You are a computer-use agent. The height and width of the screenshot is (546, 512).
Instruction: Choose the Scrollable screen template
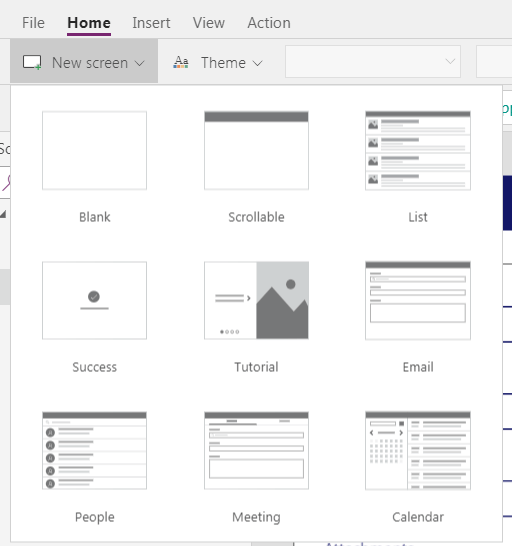pos(256,150)
